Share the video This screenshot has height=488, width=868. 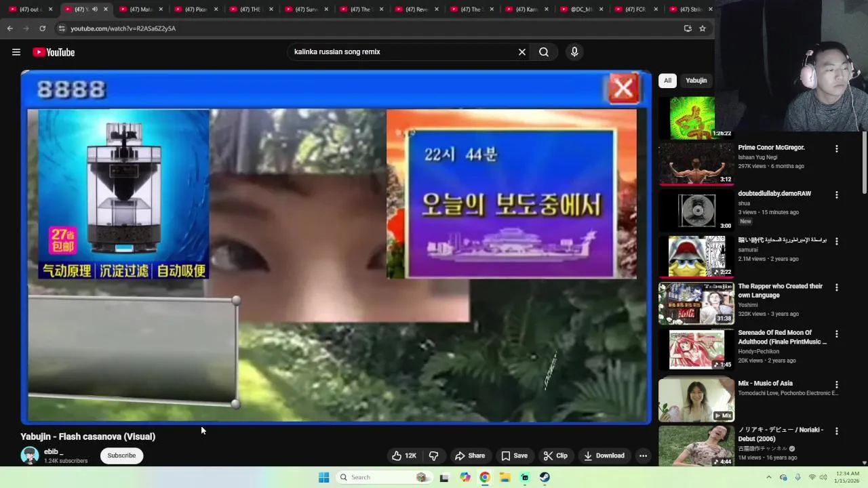tap(470, 455)
